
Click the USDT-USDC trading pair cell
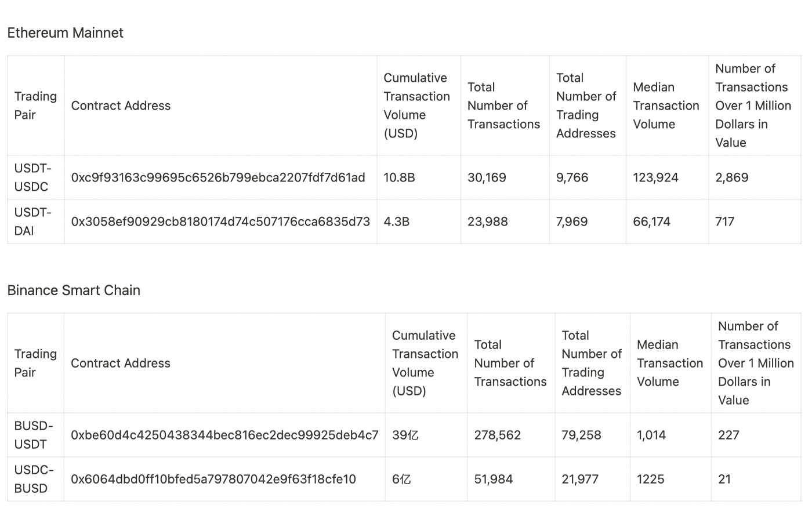[32, 177]
